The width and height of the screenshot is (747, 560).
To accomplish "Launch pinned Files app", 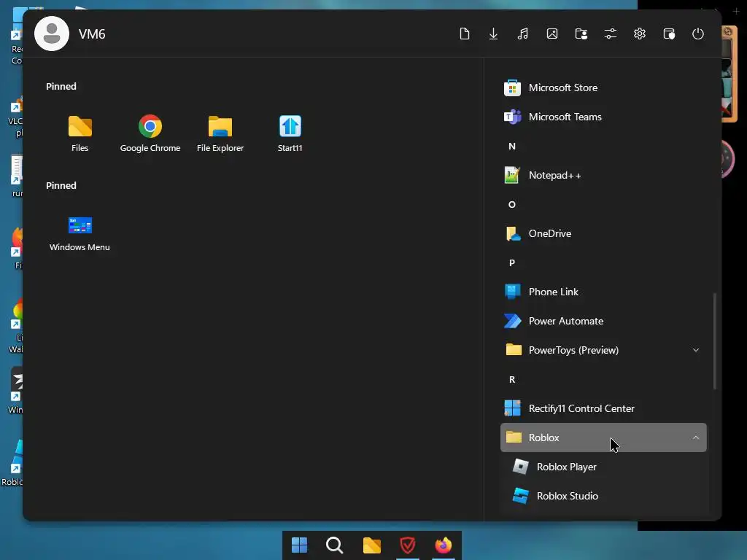I will [80, 134].
